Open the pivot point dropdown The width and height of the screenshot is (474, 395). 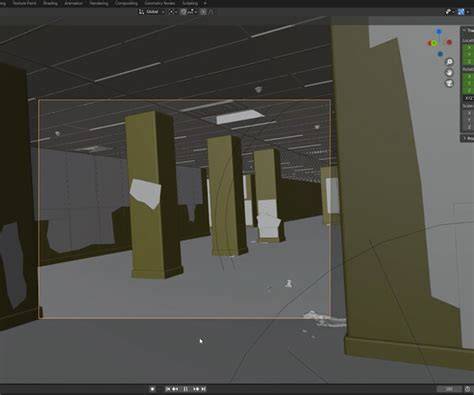(x=172, y=12)
